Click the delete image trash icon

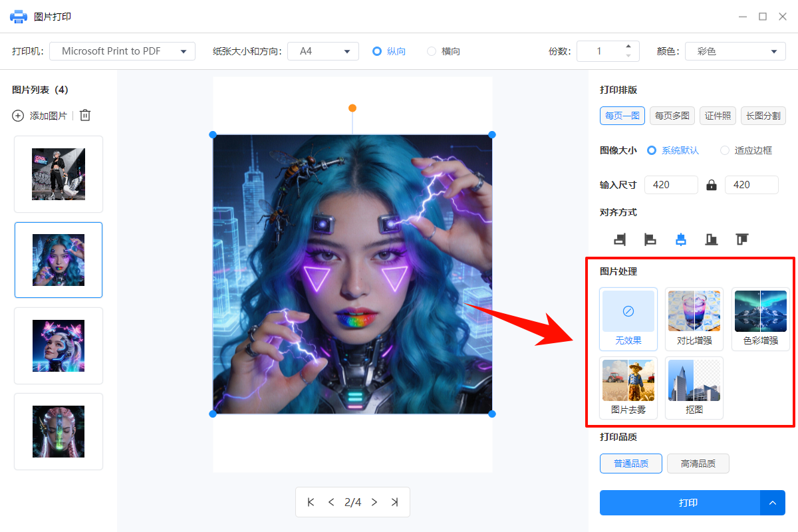point(84,115)
